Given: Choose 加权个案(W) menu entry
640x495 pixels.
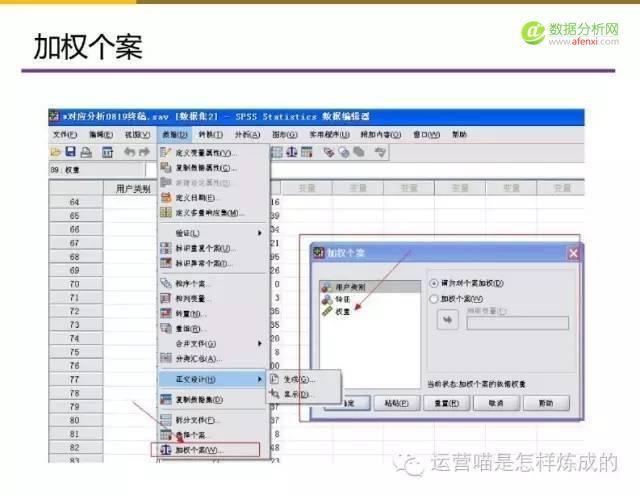Looking at the screenshot, I should click(205, 450).
